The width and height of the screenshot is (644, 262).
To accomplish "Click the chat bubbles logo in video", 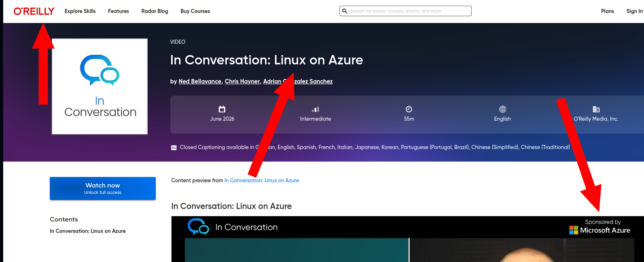I will click(x=198, y=227).
